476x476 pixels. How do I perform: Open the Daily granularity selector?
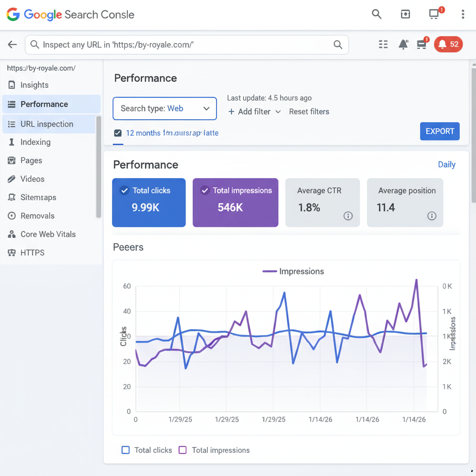click(x=446, y=165)
